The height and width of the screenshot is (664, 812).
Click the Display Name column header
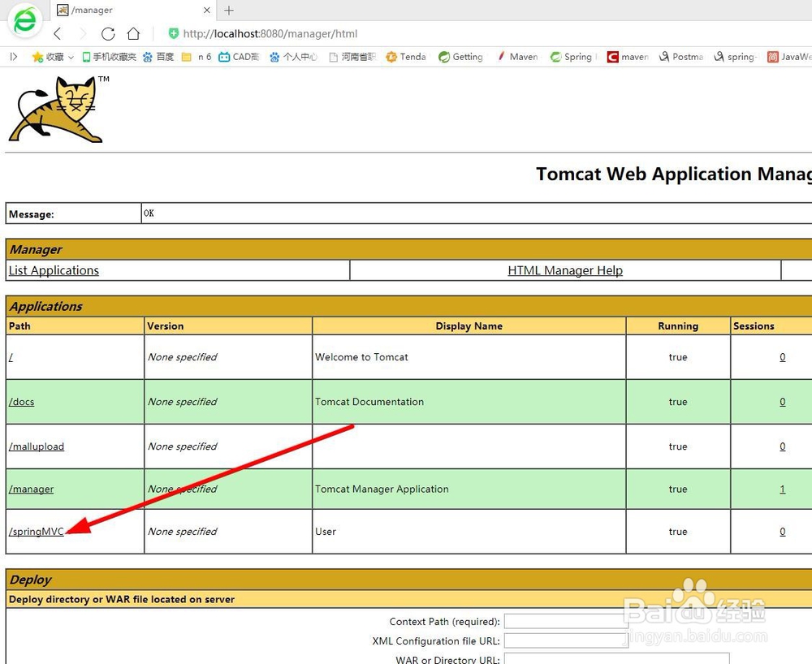[469, 326]
